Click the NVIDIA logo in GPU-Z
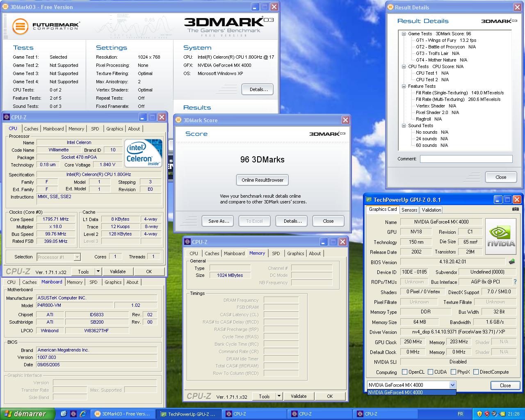 (501, 237)
